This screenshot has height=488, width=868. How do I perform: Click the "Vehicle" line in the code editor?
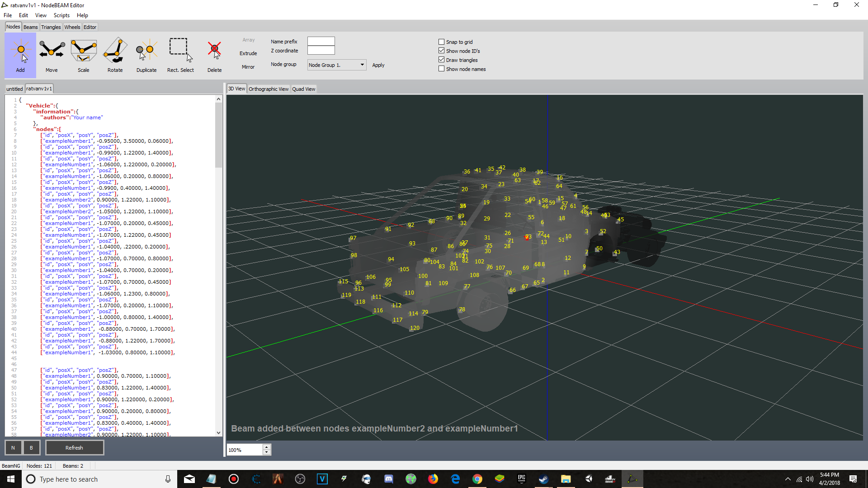click(x=42, y=106)
